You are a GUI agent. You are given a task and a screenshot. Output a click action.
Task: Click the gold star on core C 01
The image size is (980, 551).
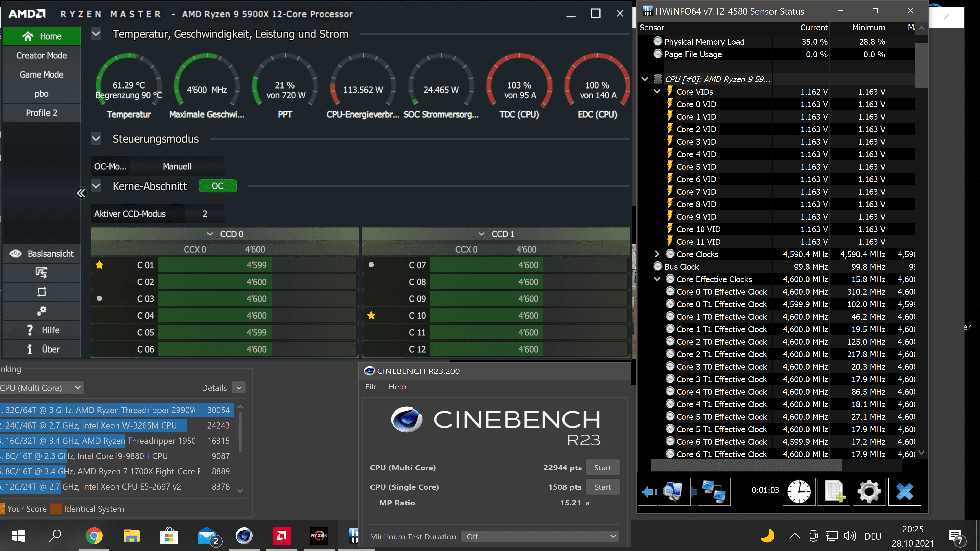point(99,265)
